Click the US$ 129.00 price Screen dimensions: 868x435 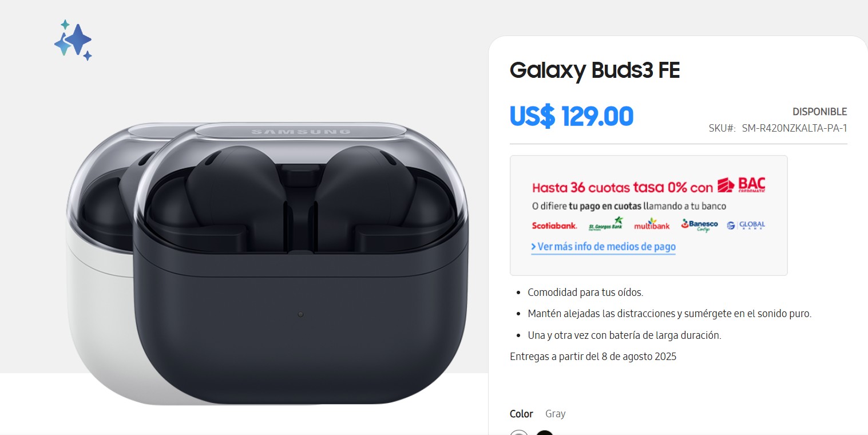tap(572, 116)
